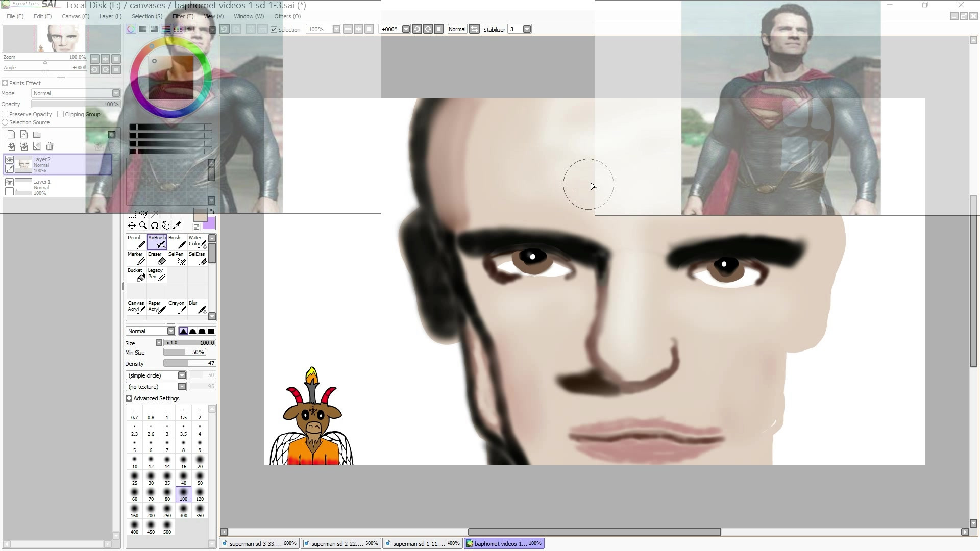The image size is (980, 551).
Task: Open the brush shape simple circle dropdown
Action: point(156,375)
